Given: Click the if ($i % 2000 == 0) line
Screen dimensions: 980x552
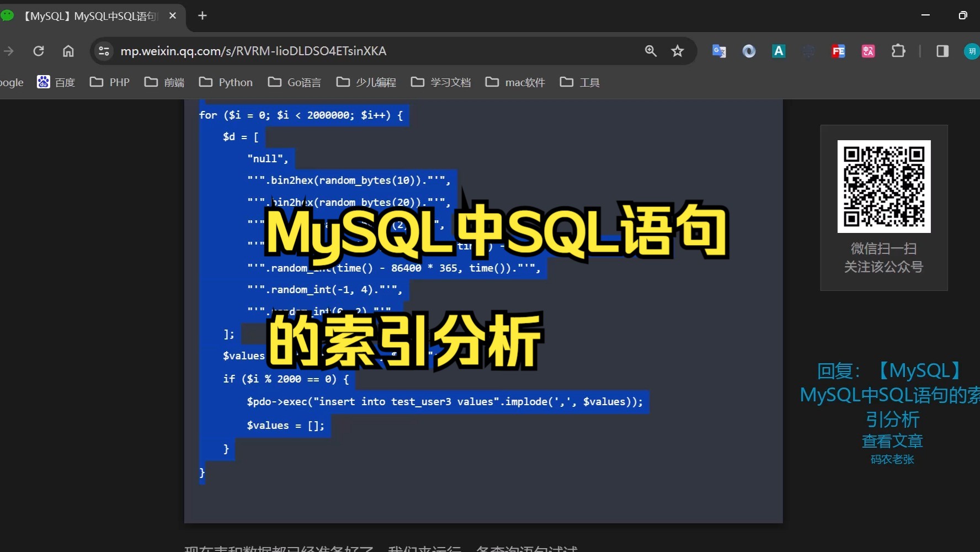Looking at the screenshot, I should (x=286, y=379).
